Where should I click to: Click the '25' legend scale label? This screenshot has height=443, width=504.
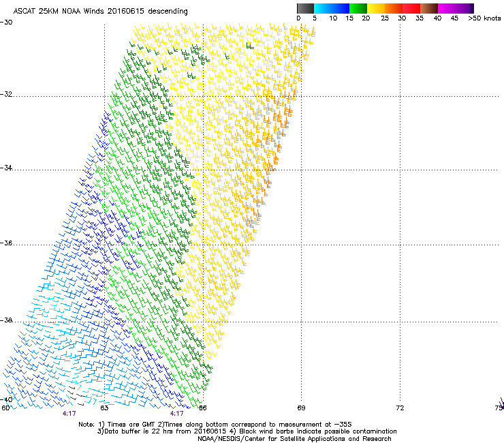coord(385,18)
